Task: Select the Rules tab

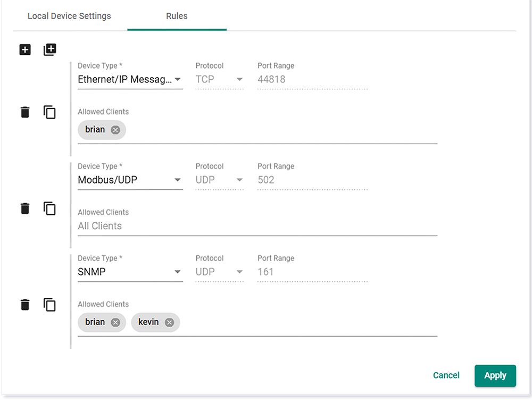Action: 177,16
